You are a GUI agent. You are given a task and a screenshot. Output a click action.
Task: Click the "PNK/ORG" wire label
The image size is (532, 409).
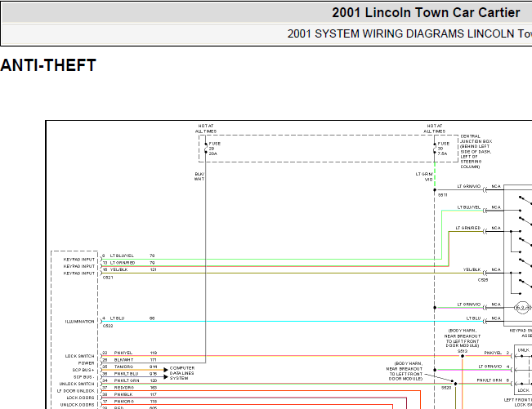[x=124, y=402]
